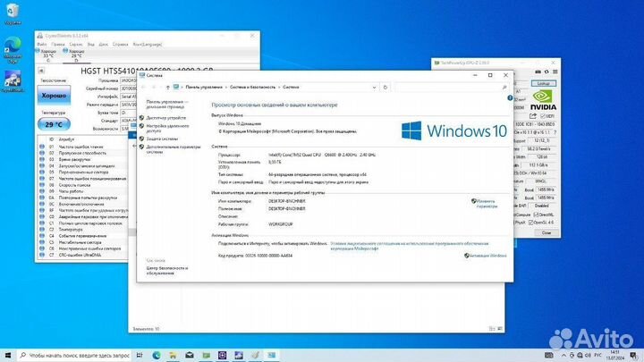Expand 'Панель управления' breadcrumb arrow
The width and height of the screenshot is (644, 362).
point(226,88)
